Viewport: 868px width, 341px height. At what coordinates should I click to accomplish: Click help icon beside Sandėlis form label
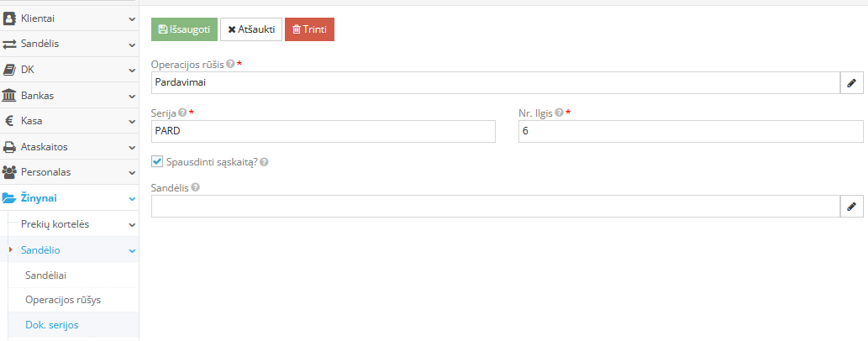(x=195, y=187)
